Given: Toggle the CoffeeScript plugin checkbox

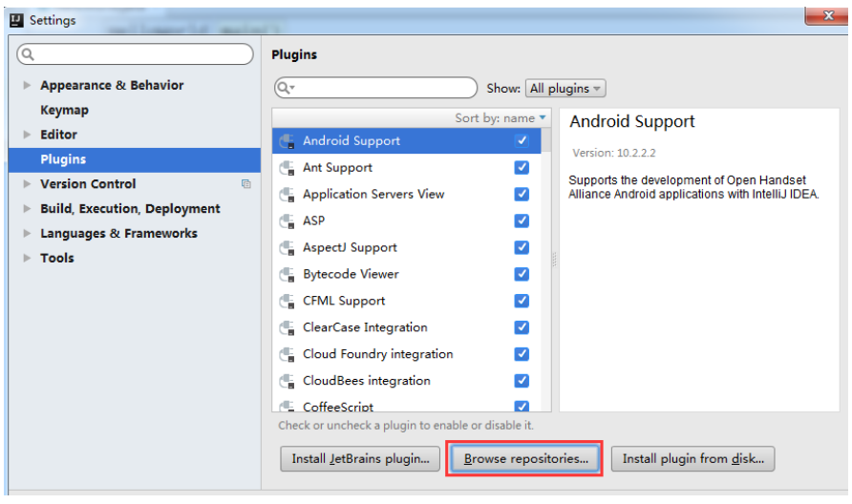Looking at the screenshot, I should click(x=522, y=406).
